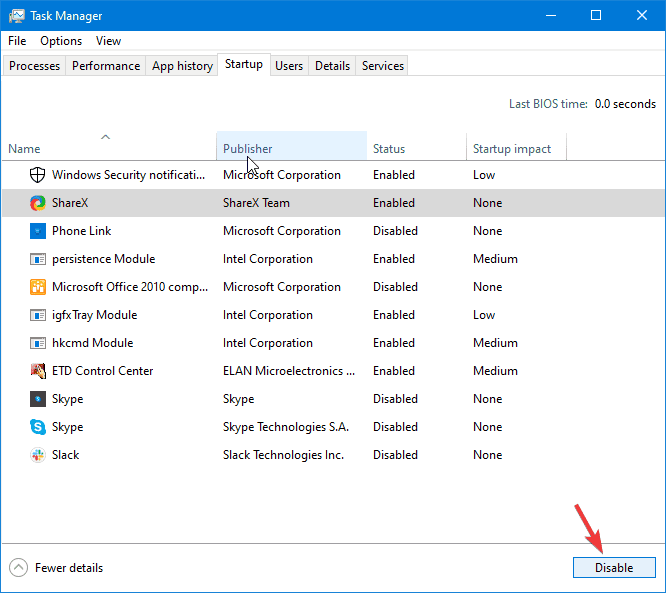
Task: Click Slack Technologies Inc. publisher cell
Action: pos(283,455)
